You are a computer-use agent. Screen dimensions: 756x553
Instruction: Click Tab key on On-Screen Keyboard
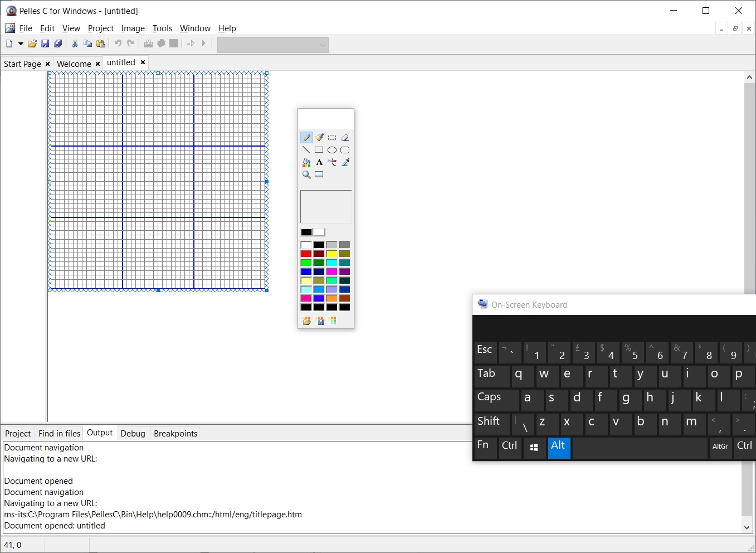[492, 376]
